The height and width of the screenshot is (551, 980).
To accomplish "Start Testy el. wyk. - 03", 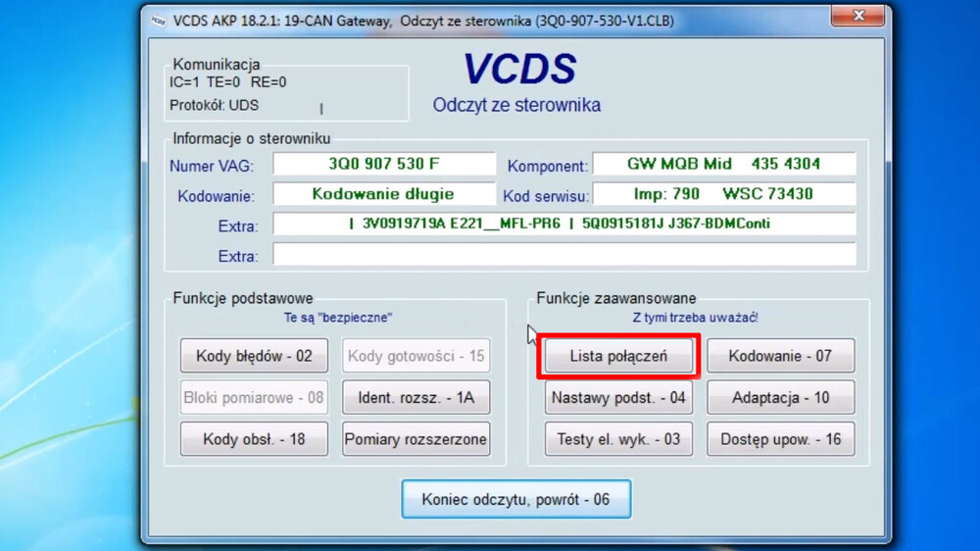I will (618, 439).
